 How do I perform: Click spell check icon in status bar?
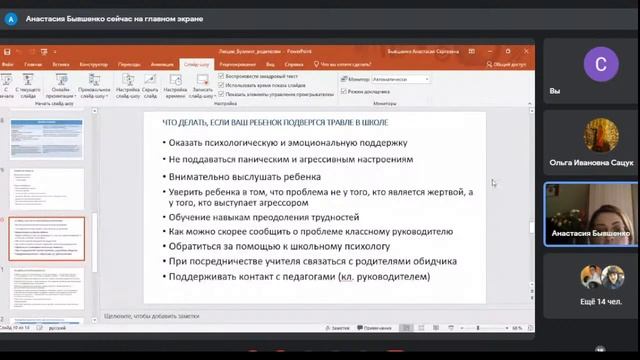[39, 328]
